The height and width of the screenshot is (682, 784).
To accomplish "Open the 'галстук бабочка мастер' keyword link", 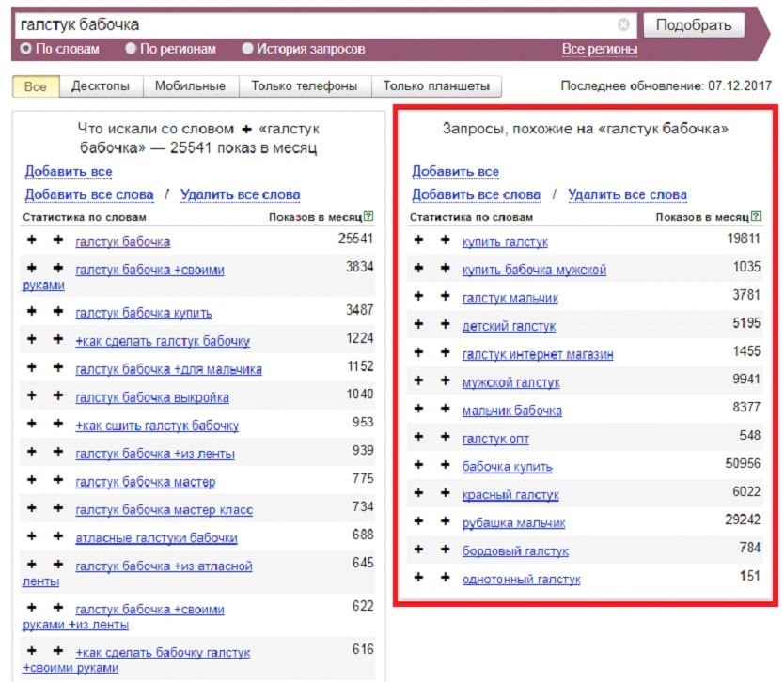I will coord(146,482).
